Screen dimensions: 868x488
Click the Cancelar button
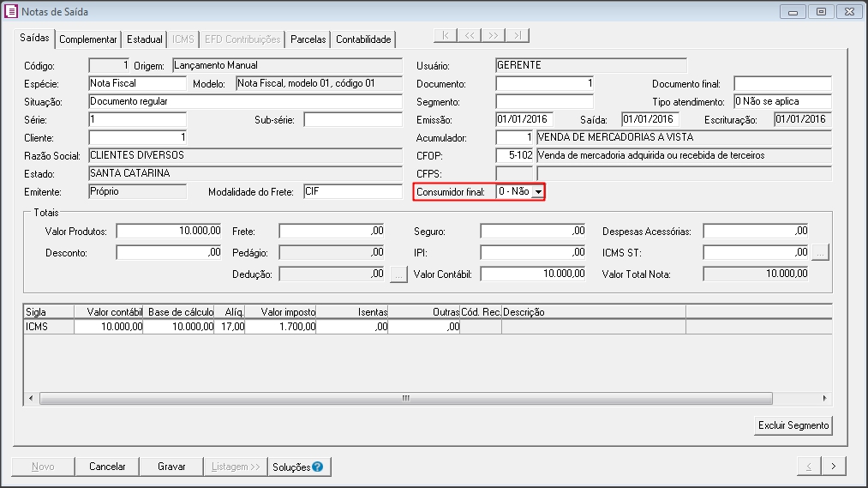[x=108, y=467]
